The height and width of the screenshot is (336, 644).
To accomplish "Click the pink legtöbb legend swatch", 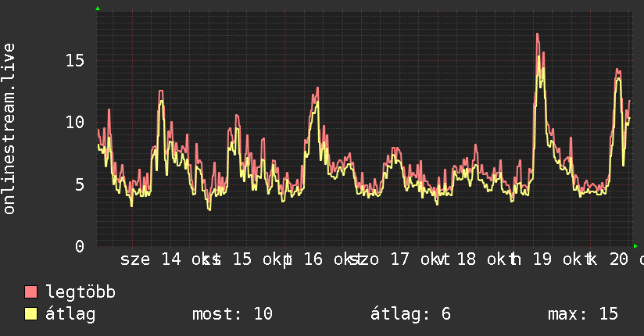I will [x=30, y=292].
